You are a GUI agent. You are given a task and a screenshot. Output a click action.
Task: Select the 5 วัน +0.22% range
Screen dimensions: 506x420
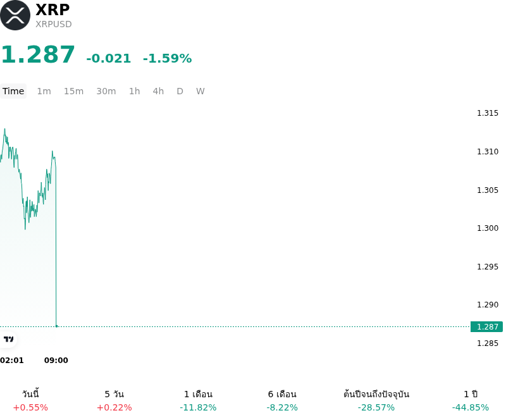point(114,400)
